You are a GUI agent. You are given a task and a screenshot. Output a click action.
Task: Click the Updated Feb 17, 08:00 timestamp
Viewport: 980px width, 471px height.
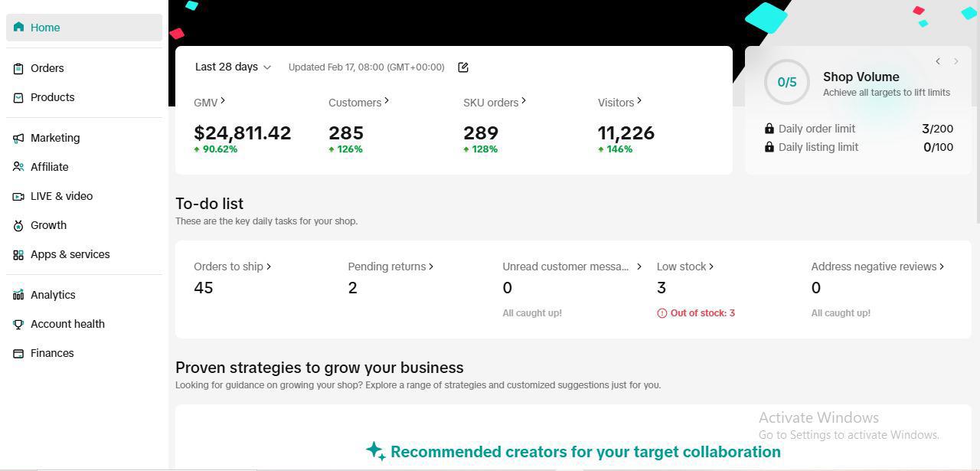[366, 67]
